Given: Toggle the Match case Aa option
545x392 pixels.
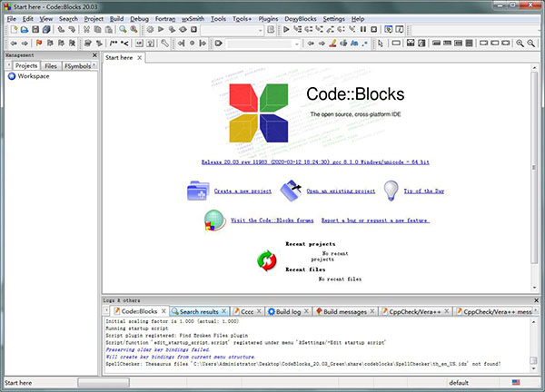Looking at the screenshot, I should (x=354, y=43).
